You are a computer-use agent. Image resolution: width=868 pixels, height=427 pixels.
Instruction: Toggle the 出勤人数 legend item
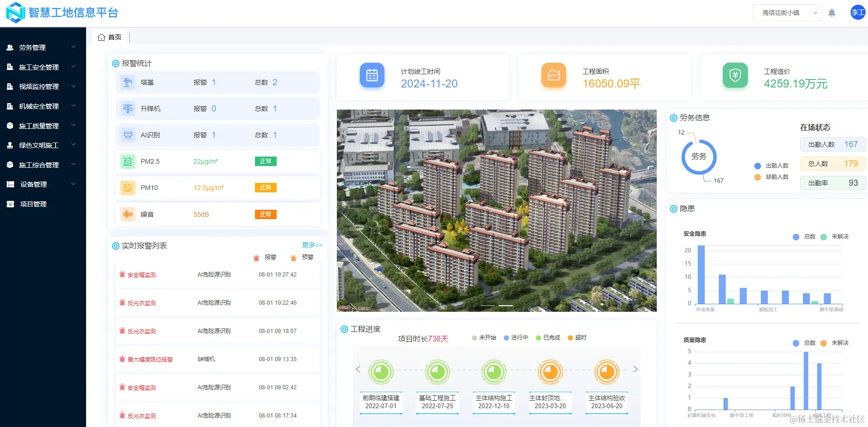[772, 166]
